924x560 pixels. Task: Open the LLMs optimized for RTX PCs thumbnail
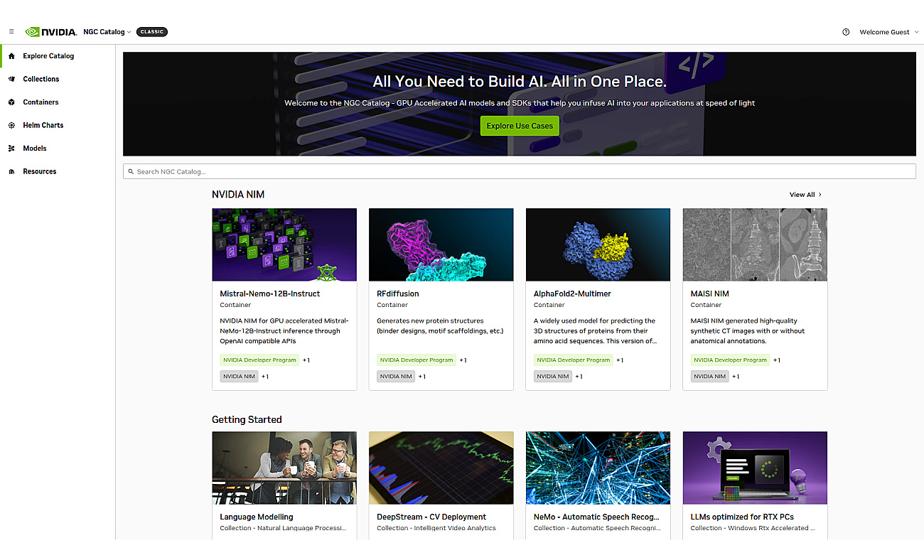[x=755, y=468]
